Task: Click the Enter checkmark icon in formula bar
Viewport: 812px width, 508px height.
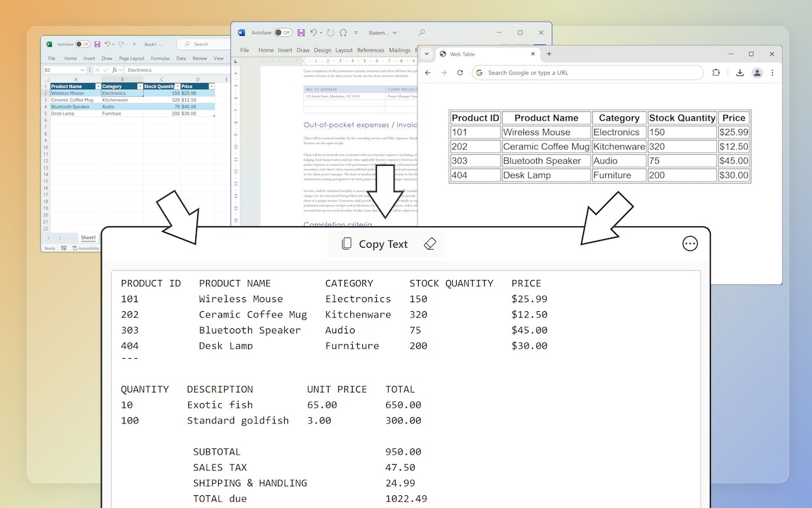Action: (x=106, y=70)
